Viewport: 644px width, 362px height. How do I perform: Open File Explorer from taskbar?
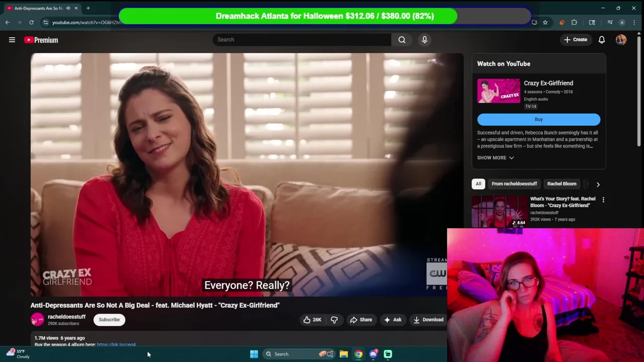click(x=344, y=354)
